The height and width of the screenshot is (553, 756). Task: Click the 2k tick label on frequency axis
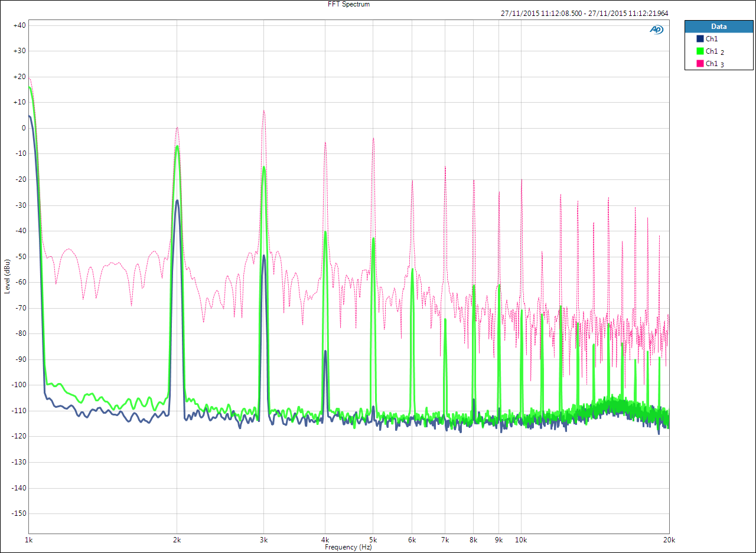(x=177, y=540)
